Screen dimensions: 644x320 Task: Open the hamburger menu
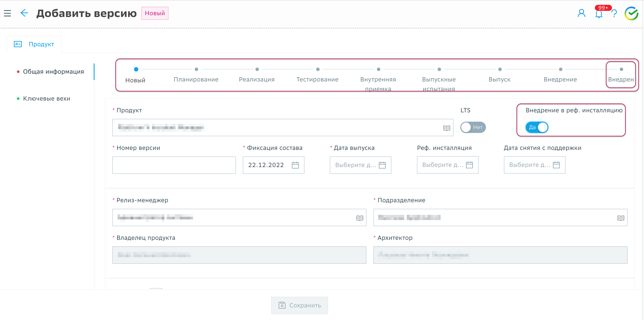point(8,13)
